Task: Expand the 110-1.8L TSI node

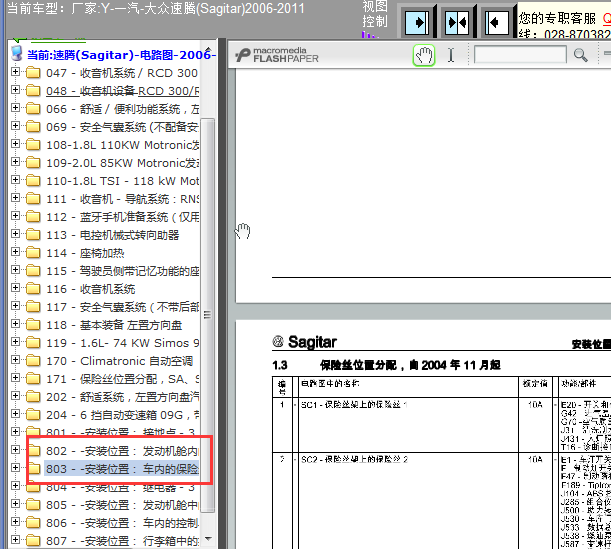Action: [x=15, y=180]
